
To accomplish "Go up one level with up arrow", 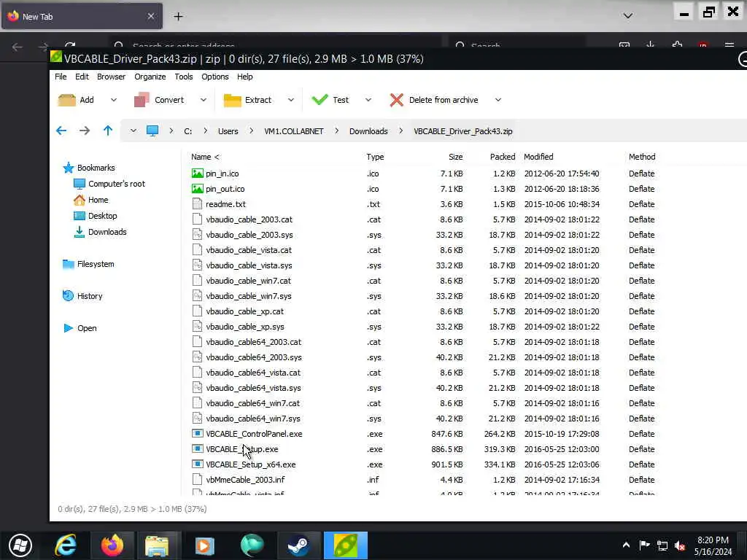I will coord(108,131).
